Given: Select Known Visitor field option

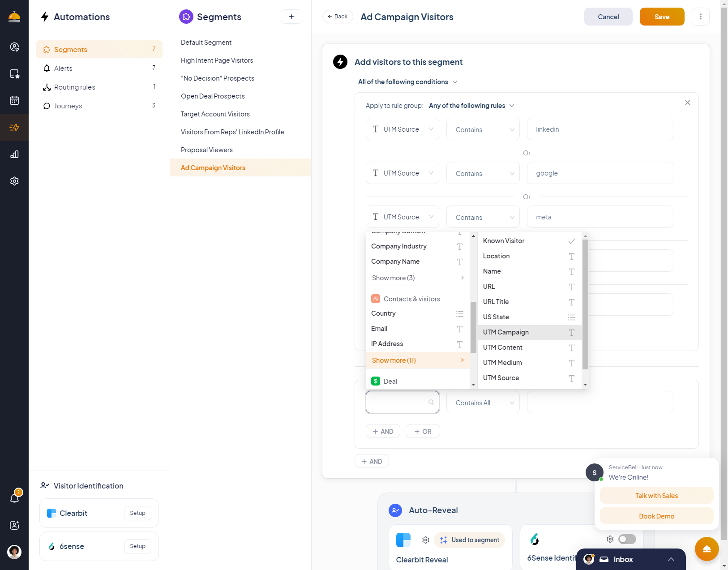Looking at the screenshot, I should pyautogui.click(x=530, y=241).
